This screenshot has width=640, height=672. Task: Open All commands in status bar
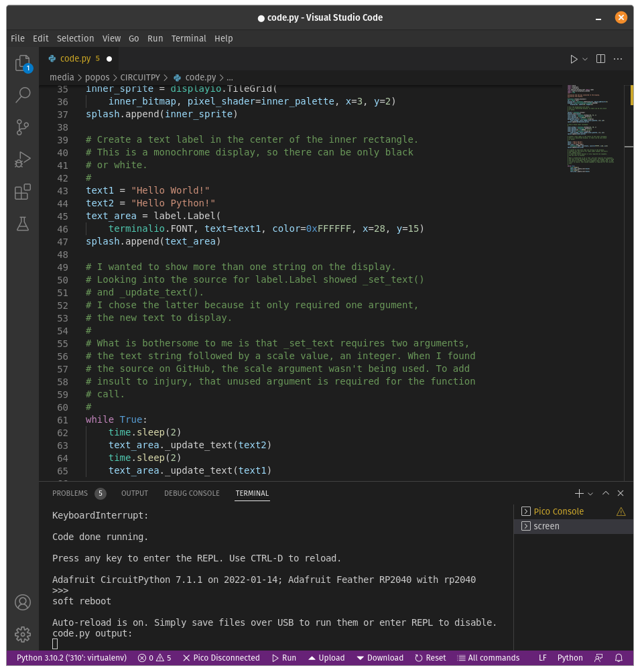coord(489,658)
